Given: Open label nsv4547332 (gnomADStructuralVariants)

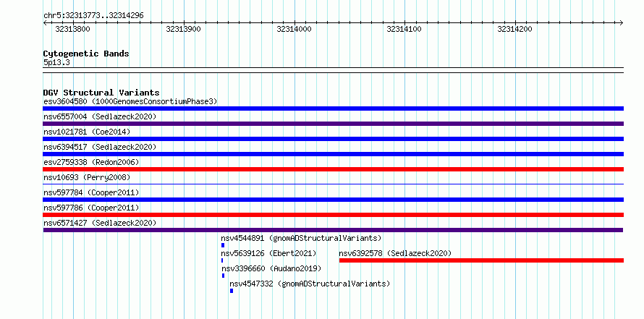Looking at the screenshot, I should pyautogui.click(x=310, y=284).
